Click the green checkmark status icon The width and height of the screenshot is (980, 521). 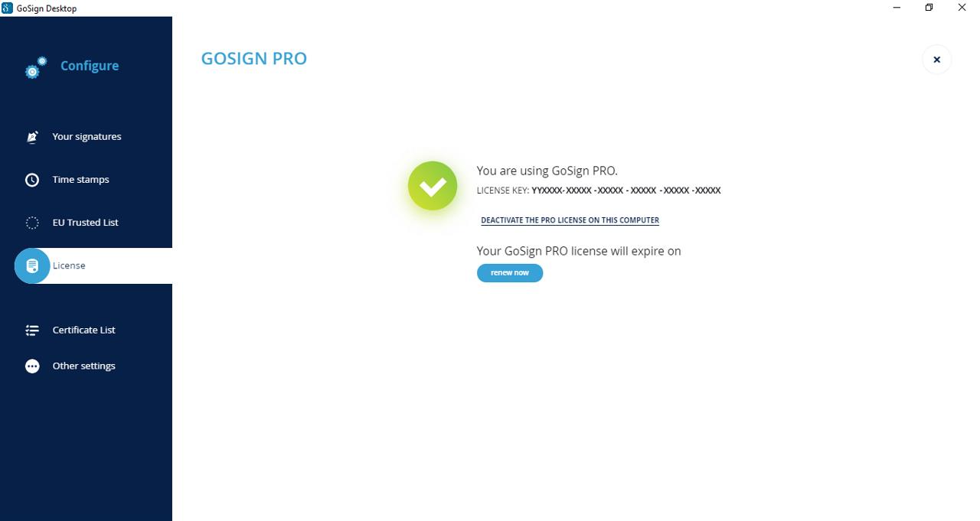[433, 186]
